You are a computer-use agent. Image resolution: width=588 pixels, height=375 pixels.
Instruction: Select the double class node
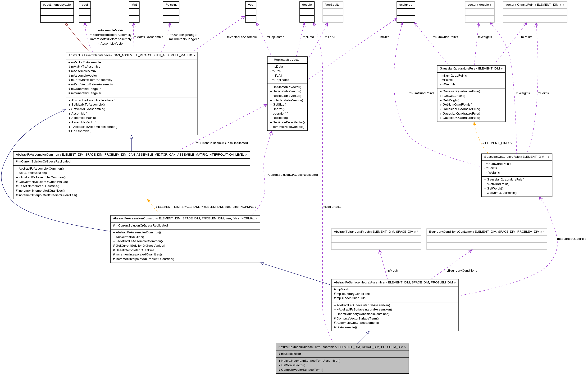[x=307, y=5]
